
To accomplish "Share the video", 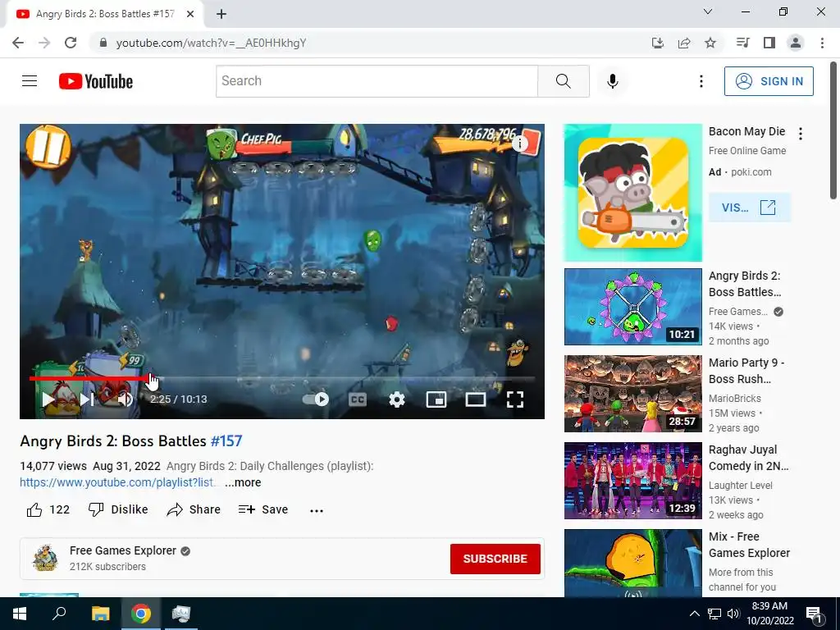I will (194, 509).
